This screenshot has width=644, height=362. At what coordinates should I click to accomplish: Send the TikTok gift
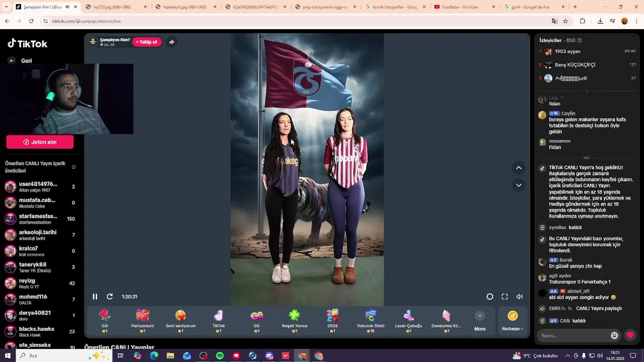218,320
